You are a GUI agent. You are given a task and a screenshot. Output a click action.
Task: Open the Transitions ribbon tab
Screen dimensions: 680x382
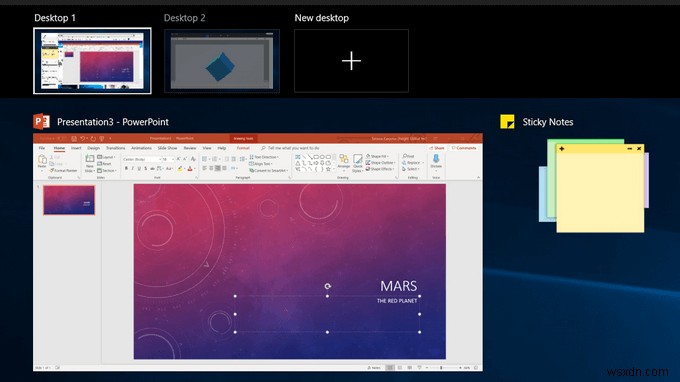(x=115, y=148)
